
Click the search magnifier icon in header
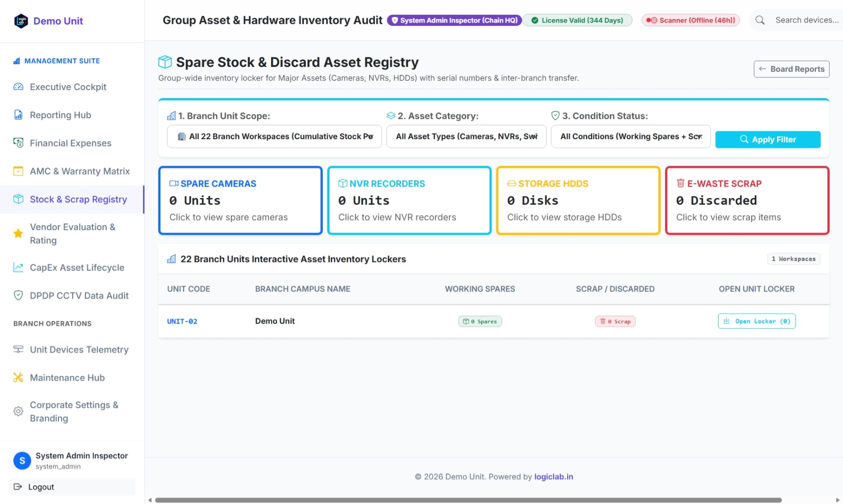[x=760, y=20]
